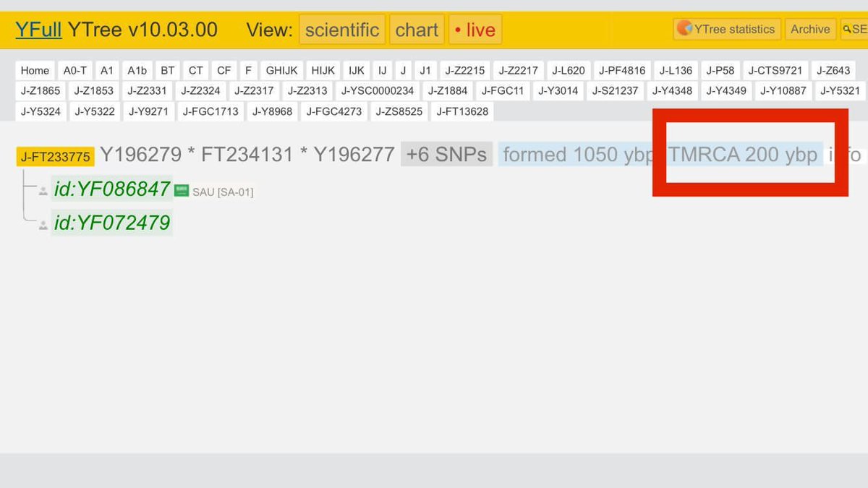The height and width of the screenshot is (488, 868).
Task: Open J-Y4348 breadcrumb
Action: point(672,90)
